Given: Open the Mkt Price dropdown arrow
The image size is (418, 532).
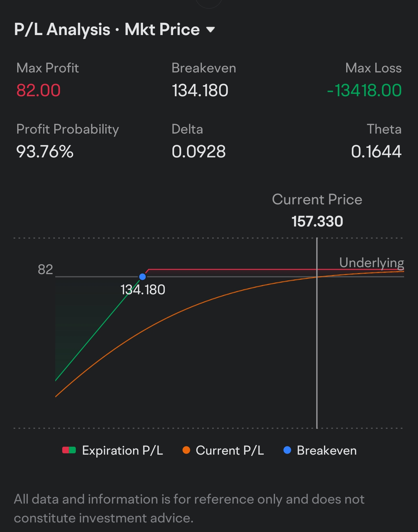Looking at the screenshot, I should 210,30.
